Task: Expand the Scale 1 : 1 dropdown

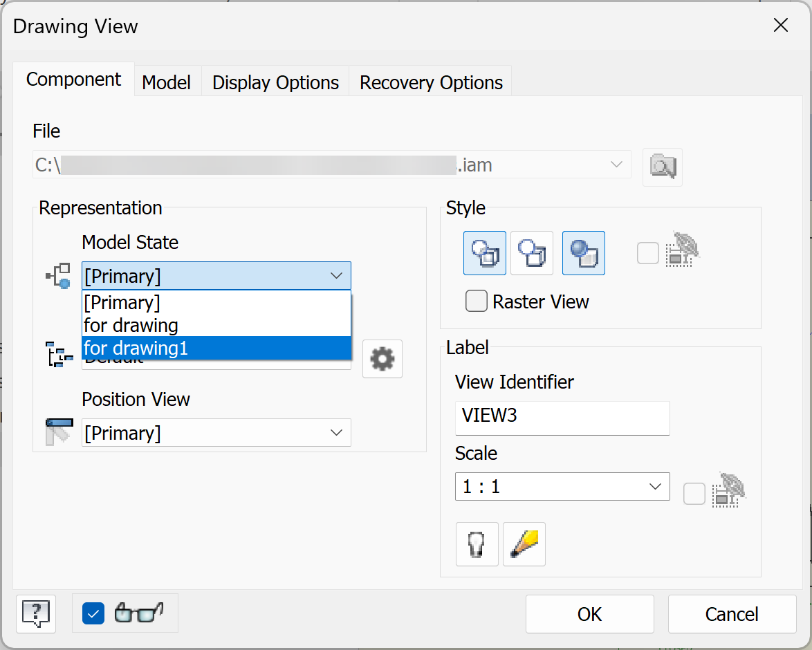Action: point(562,487)
